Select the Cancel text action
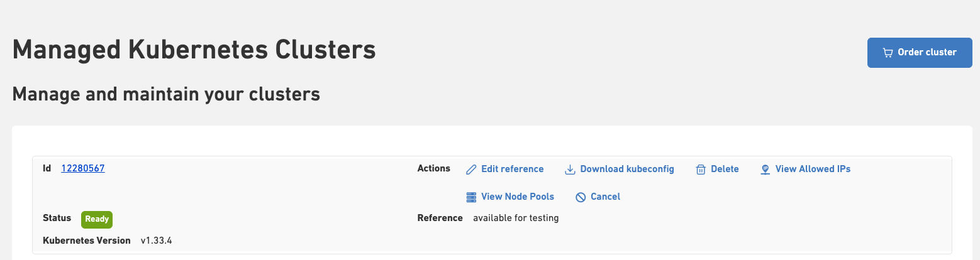This screenshot has height=260, width=980. 605,197
